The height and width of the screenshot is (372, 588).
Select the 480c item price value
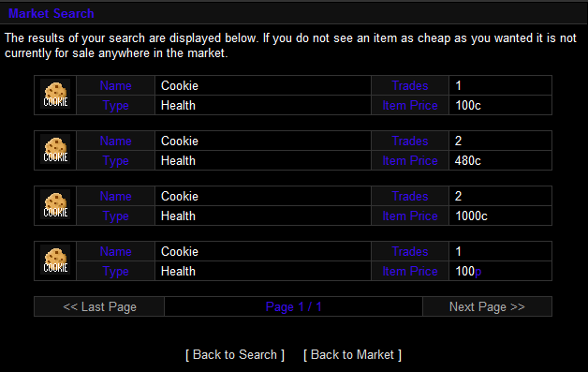tap(467, 160)
